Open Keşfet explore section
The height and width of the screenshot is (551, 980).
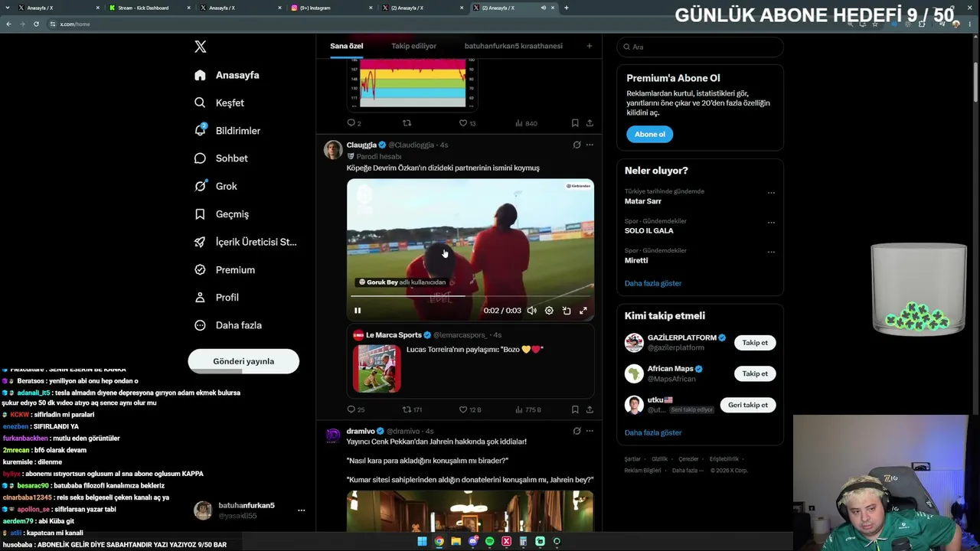click(219, 103)
